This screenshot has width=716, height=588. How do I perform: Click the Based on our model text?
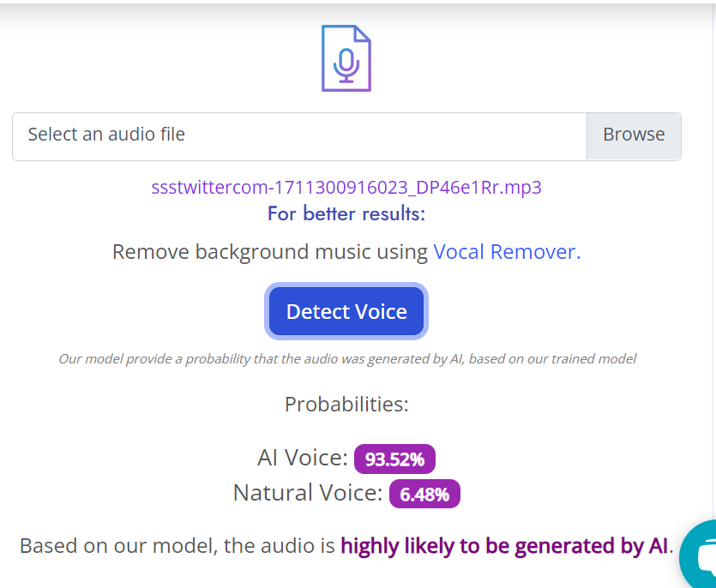(x=177, y=545)
